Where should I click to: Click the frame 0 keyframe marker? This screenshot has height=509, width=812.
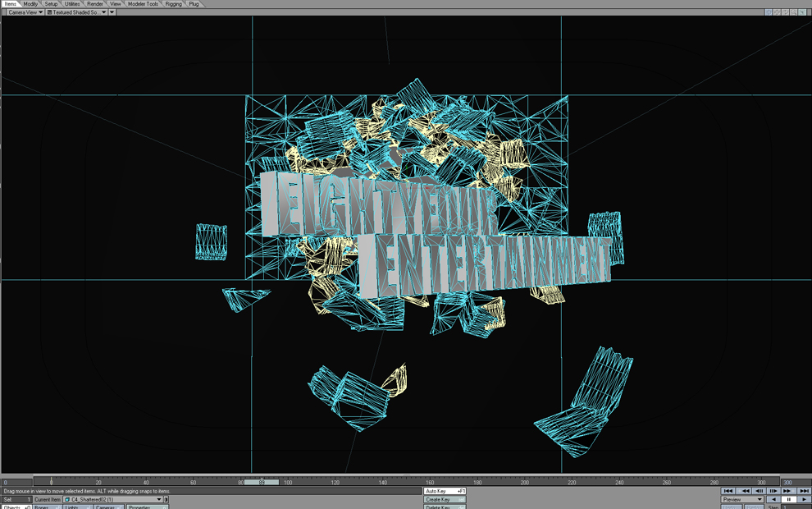[x=51, y=482]
